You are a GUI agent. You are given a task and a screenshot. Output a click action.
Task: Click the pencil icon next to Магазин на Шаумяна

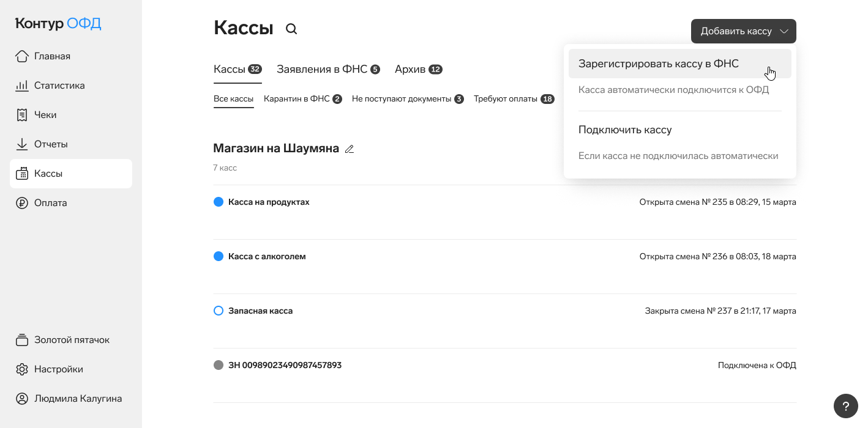click(350, 149)
